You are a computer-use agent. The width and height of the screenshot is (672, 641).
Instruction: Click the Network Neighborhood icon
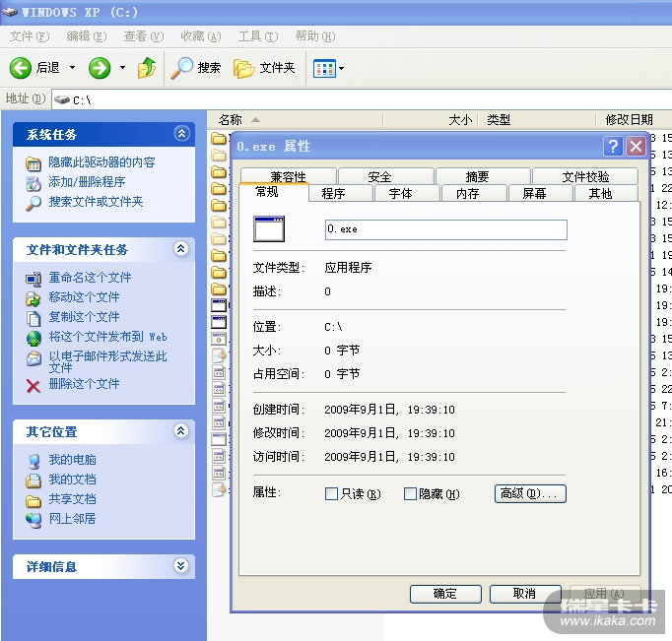click(x=34, y=520)
